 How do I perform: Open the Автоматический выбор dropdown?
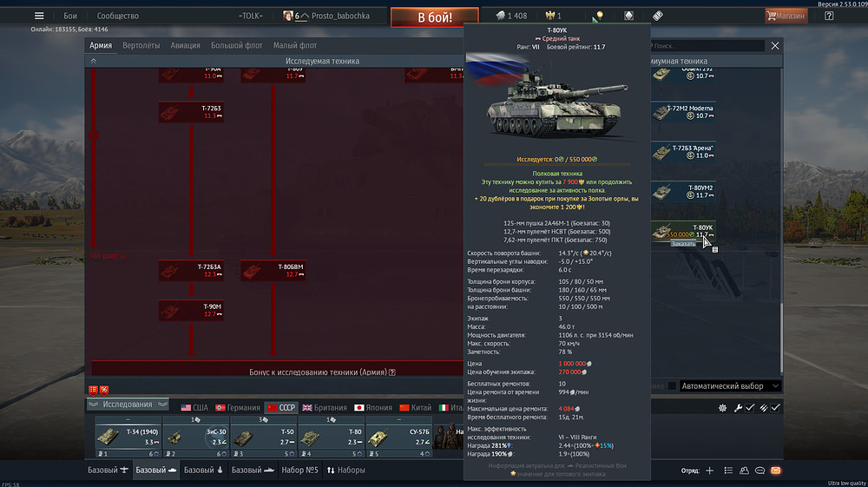coord(729,386)
